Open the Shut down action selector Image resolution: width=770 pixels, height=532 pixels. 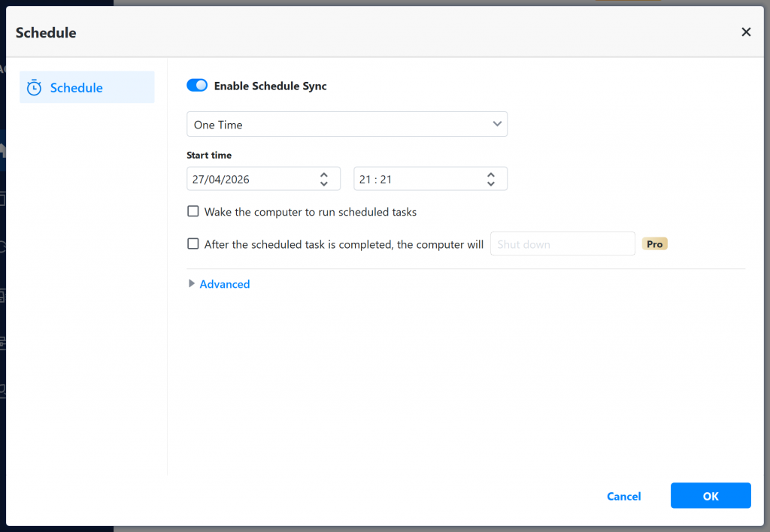click(x=562, y=243)
